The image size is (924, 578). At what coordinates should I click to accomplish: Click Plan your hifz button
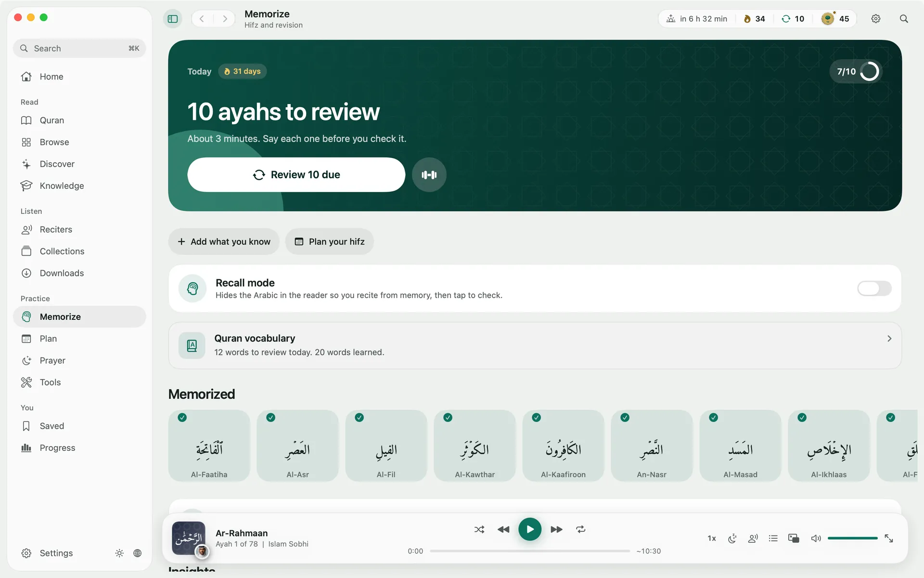click(x=329, y=242)
